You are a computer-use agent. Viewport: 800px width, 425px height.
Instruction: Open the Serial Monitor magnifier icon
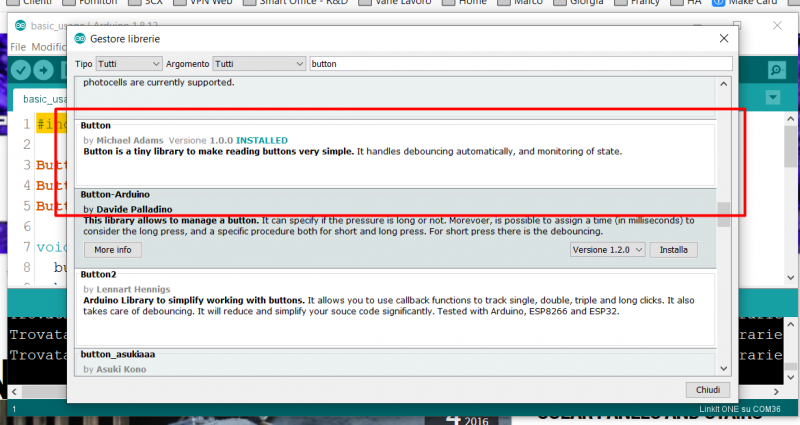click(775, 70)
